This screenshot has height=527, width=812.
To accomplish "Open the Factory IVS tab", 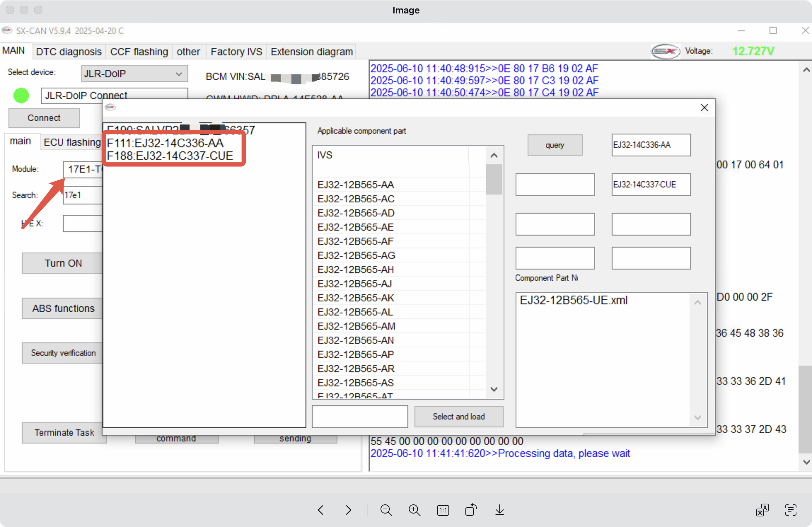I will coord(236,52).
